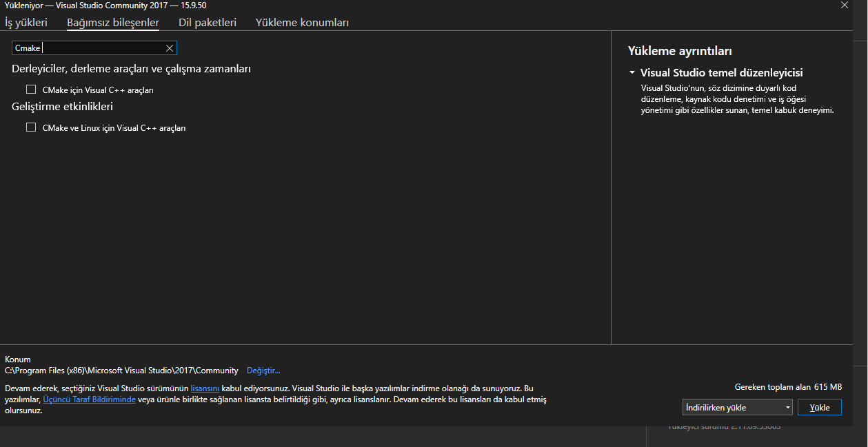This screenshot has height=447, width=868.
Task: Open the "lisansını" license link
Action: pos(205,388)
